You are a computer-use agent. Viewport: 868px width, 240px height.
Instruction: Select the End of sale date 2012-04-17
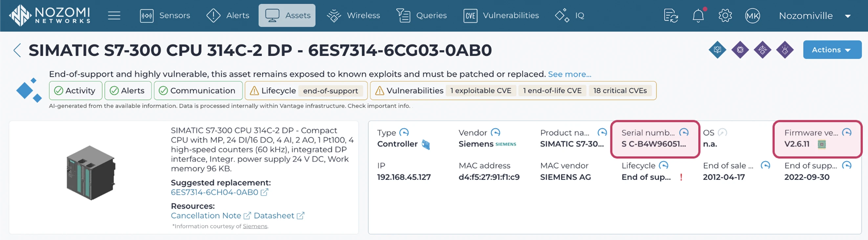click(724, 177)
